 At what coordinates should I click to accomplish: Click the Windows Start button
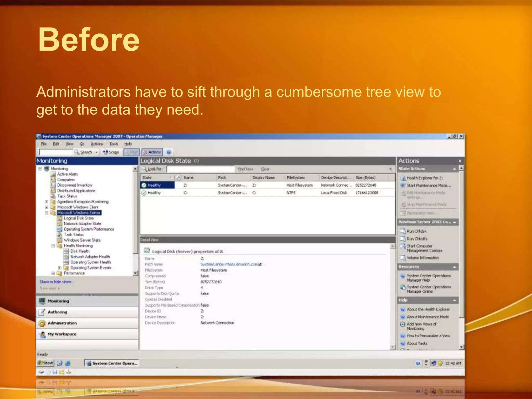point(45,363)
